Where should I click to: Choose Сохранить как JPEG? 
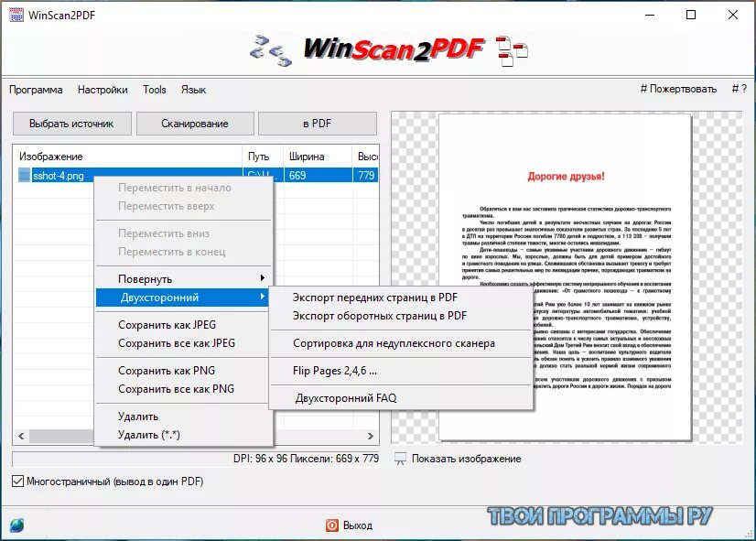(x=183, y=324)
